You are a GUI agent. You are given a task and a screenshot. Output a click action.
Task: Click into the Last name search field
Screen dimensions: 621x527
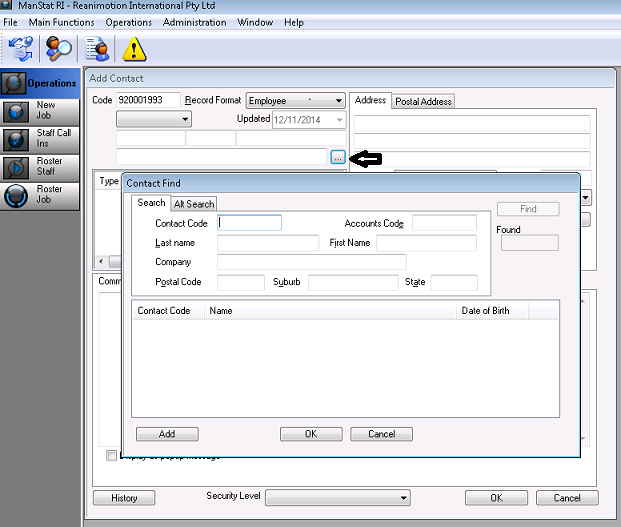267,243
